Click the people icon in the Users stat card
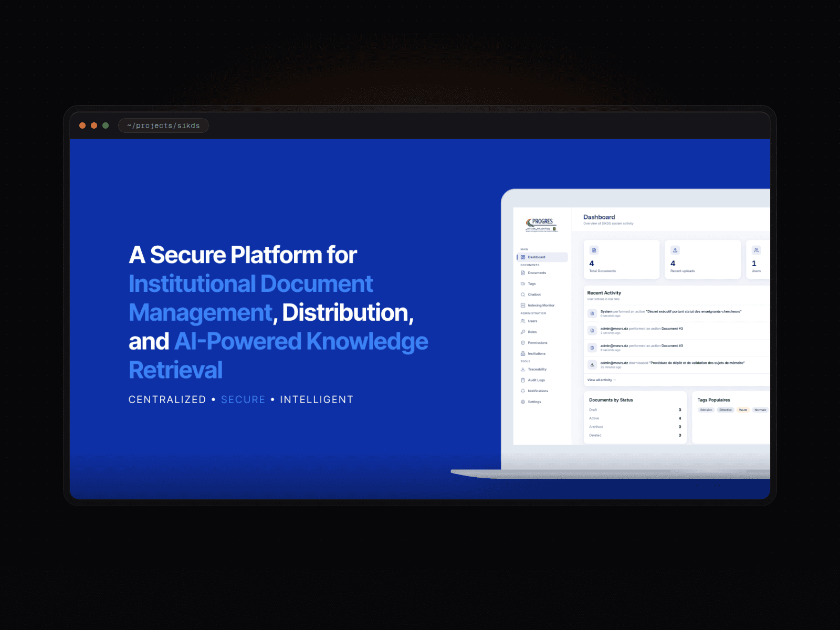Image resolution: width=840 pixels, height=630 pixels. (x=756, y=250)
